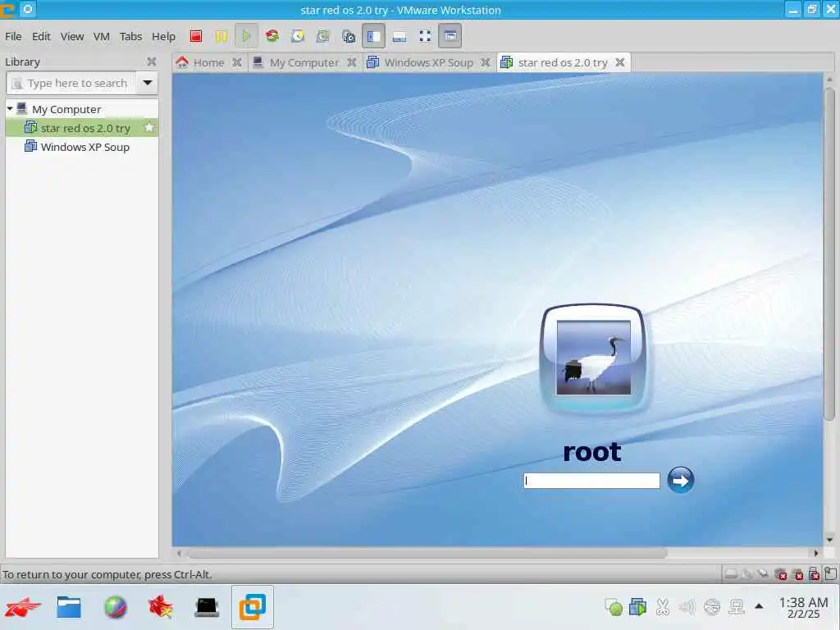
Task: Click the VMware Workstation taskbar button
Action: click(253, 607)
